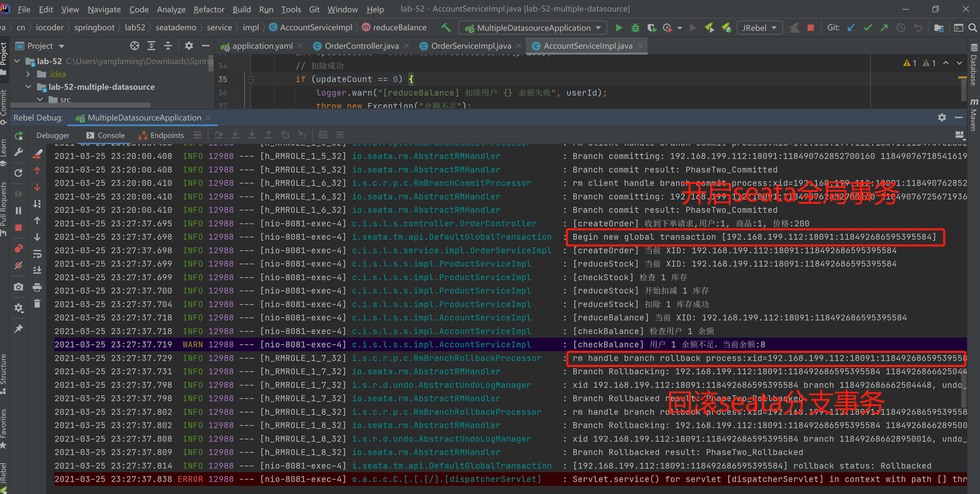Click the Build project hammer icon
Viewport: 980px width, 494px height.
(446, 27)
